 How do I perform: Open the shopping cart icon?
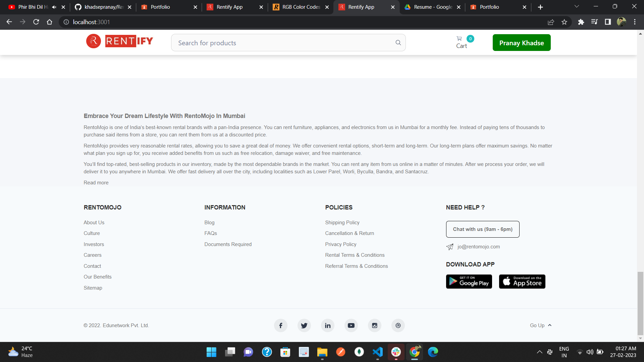click(459, 39)
